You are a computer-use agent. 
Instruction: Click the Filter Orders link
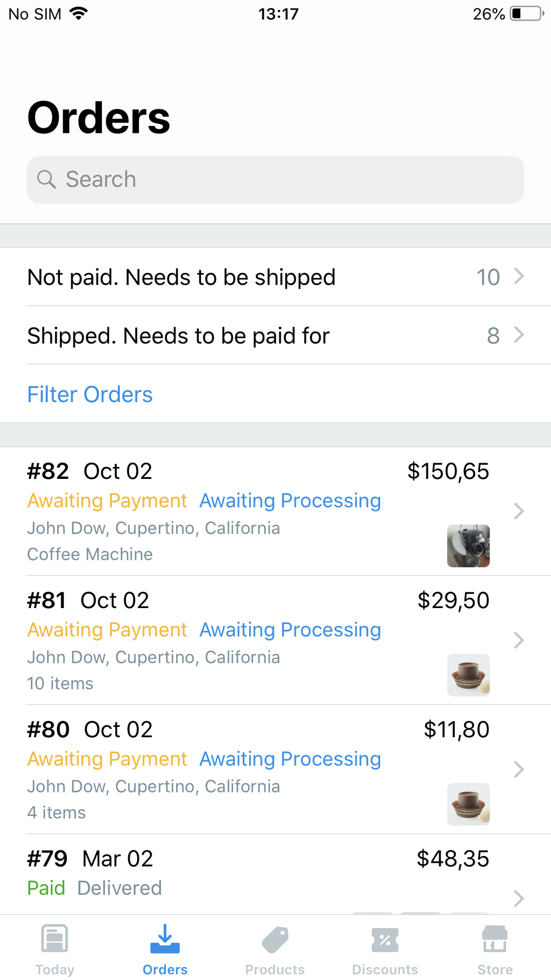coord(90,394)
